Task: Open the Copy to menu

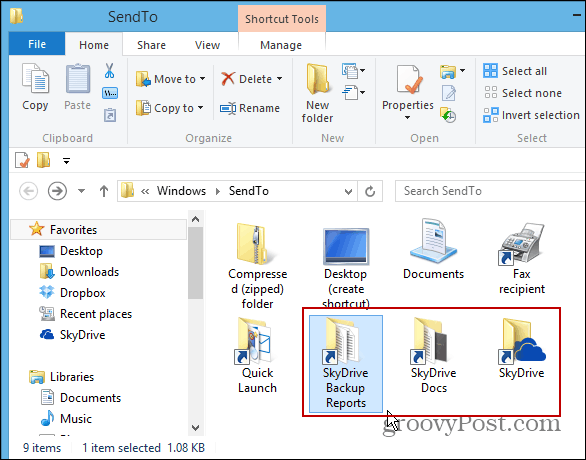Action: pyautogui.click(x=170, y=108)
